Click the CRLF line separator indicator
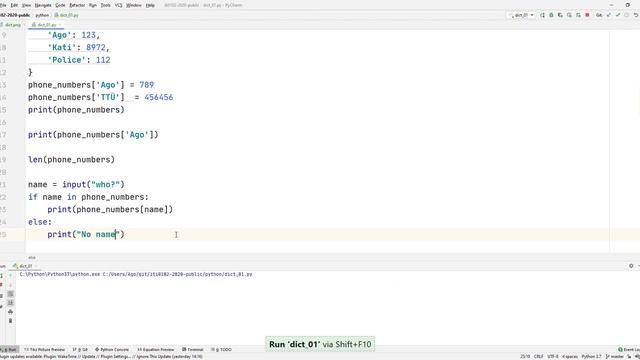 [x=538, y=357]
